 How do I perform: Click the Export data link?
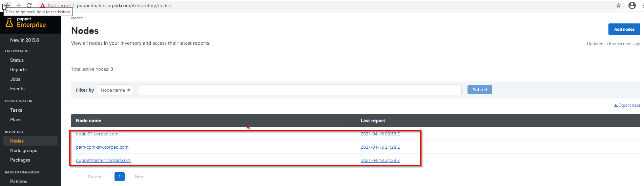(627, 105)
